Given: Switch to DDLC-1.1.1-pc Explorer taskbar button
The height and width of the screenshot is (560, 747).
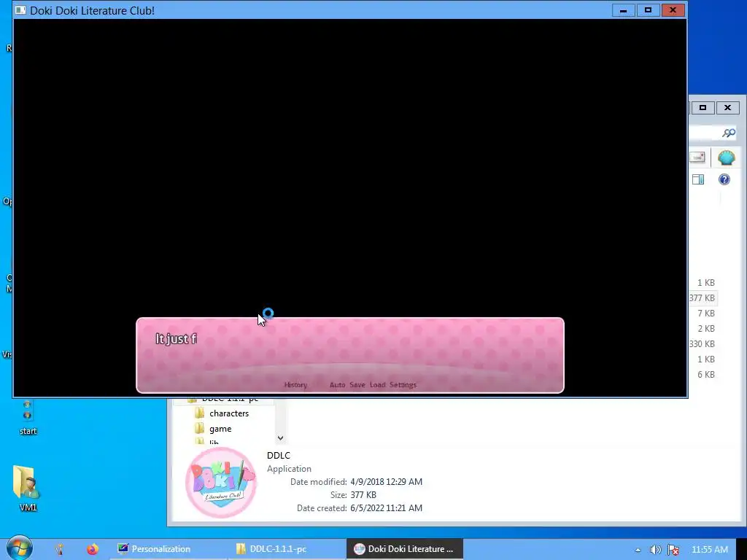Looking at the screenshot, I should tap(287, 549).
